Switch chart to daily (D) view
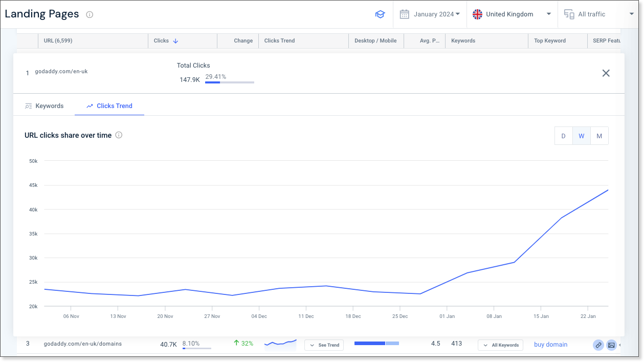The image size is (644, 362). click(563, 136)
